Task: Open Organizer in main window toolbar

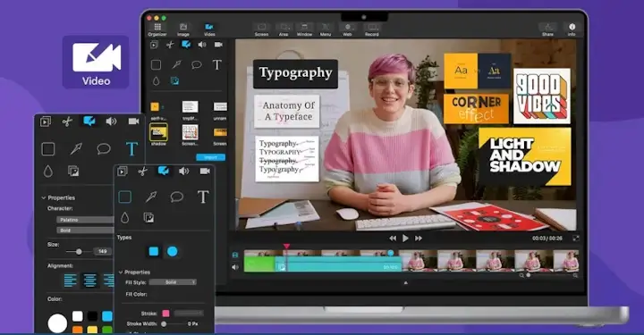Action: [157, 29]
